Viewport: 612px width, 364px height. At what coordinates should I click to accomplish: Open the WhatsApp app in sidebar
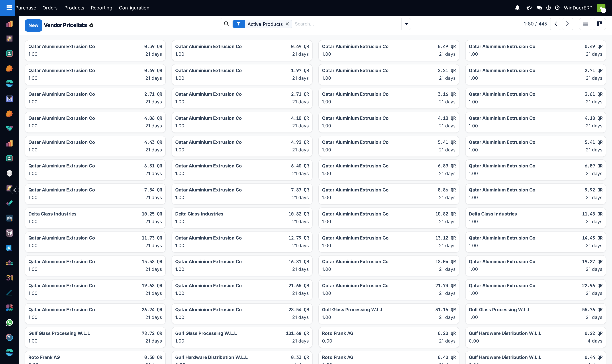[x=9, y=323]
